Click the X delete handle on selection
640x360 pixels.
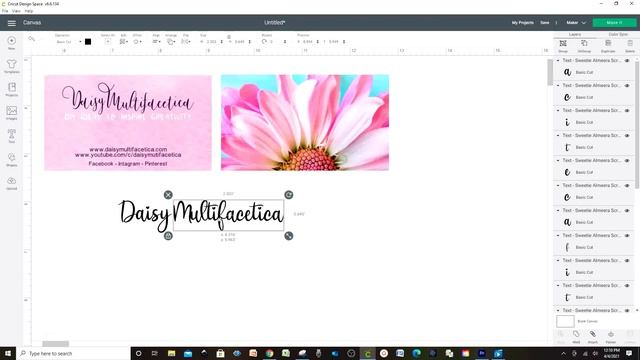(168, 195)
